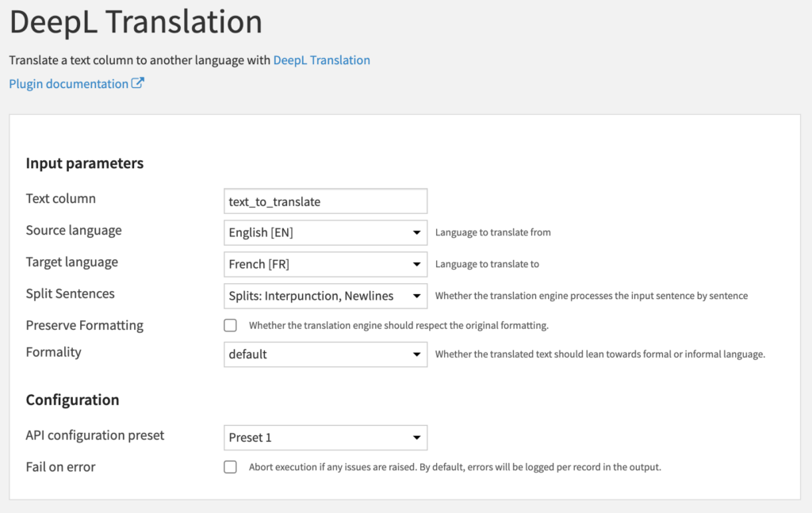Click the Split Sentences dropdown caret icon
This screenshot has height=513, width=812.
pos(416,296)
